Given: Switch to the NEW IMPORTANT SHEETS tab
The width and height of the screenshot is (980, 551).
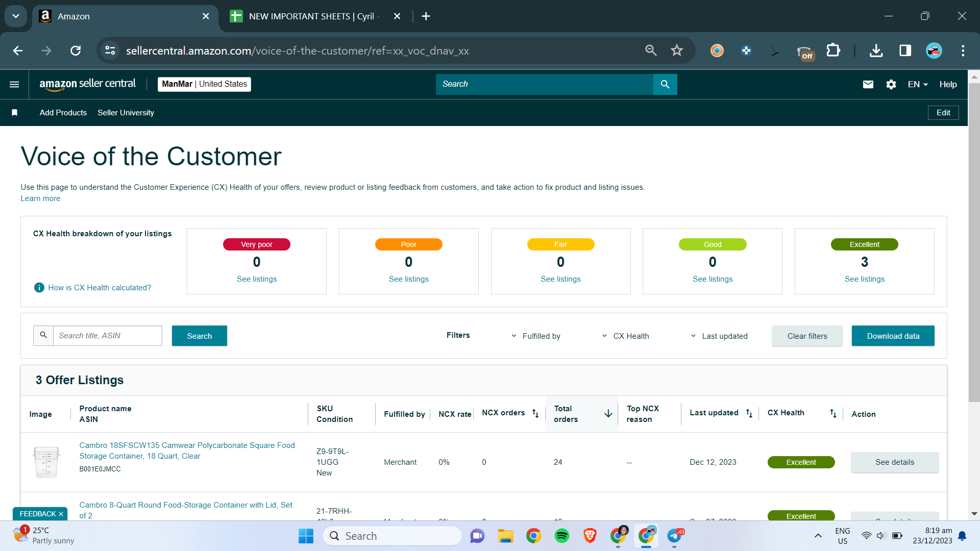Looking at the screenshot, I should tap(314, 16).
